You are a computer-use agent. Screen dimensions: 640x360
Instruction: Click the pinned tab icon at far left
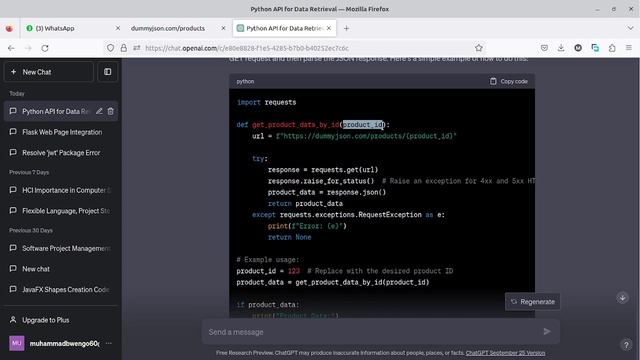pos(9,28)
